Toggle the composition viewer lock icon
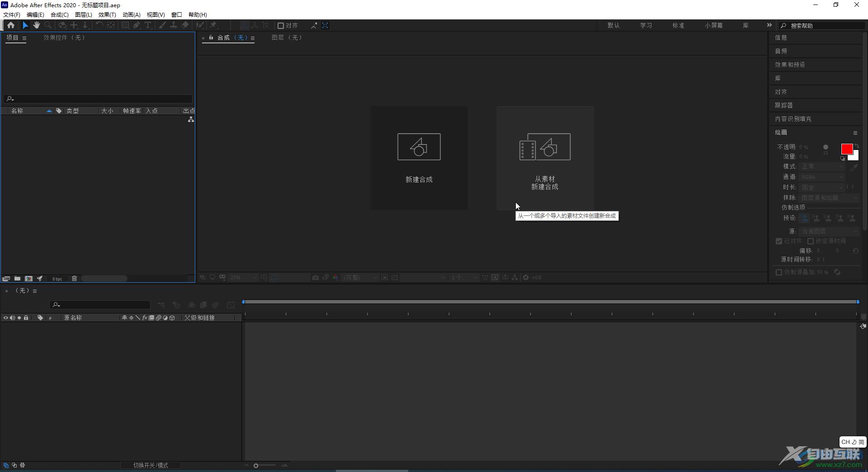 click(211, 37)
